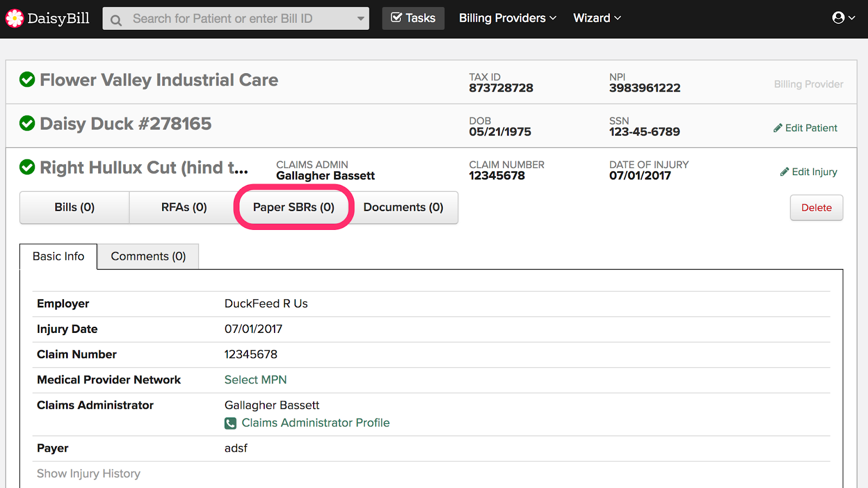Screen dimensions: 868x488
Task: Click the Injury Date value in Basic Info
Action: click(253, 329)
